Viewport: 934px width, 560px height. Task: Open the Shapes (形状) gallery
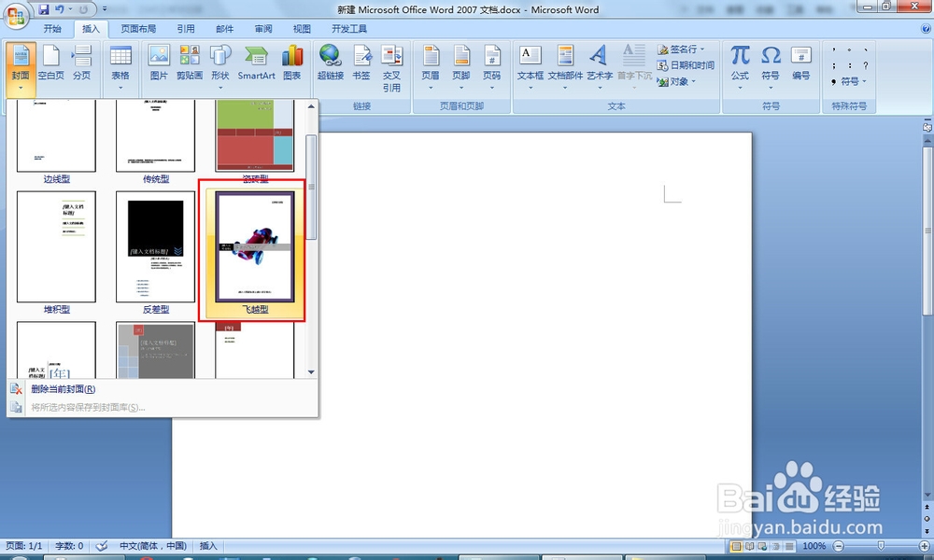point(219,68)
